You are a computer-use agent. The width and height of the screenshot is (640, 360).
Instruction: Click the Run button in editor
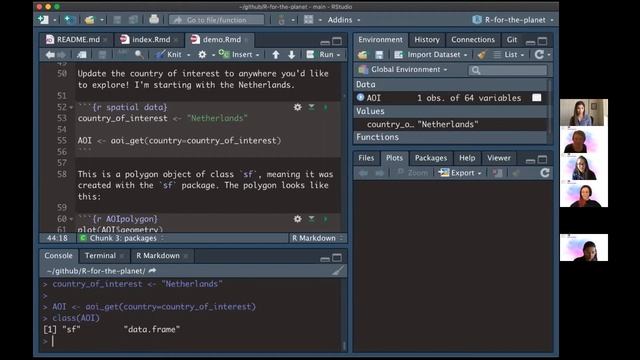321,55
